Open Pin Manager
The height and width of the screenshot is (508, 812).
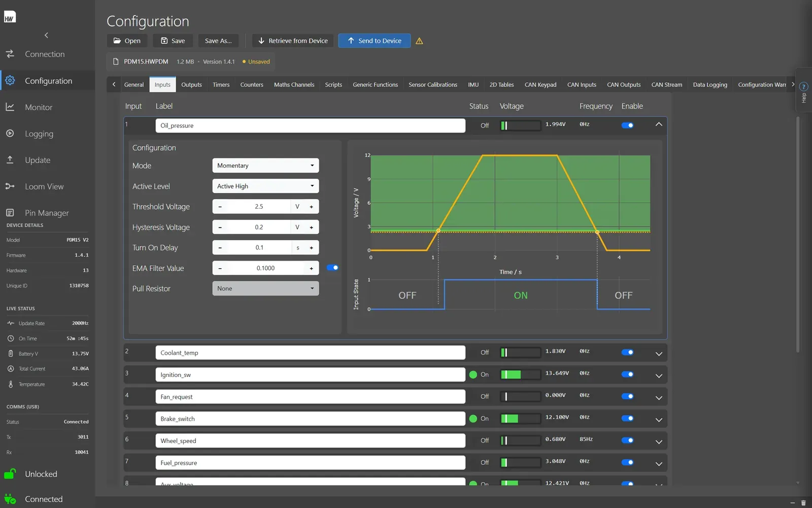pyautogui.click(x=47, y=213)
